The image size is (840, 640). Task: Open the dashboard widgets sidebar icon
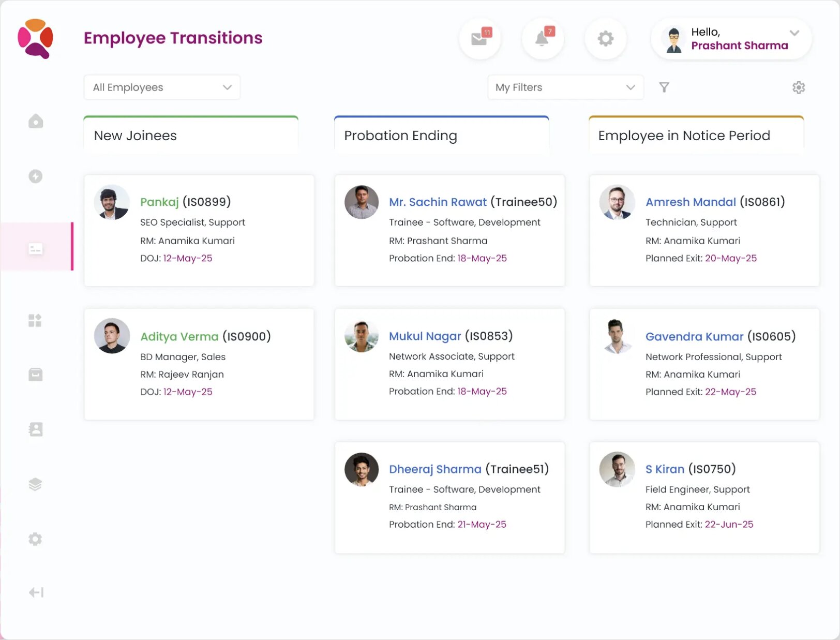pos(35,321)
